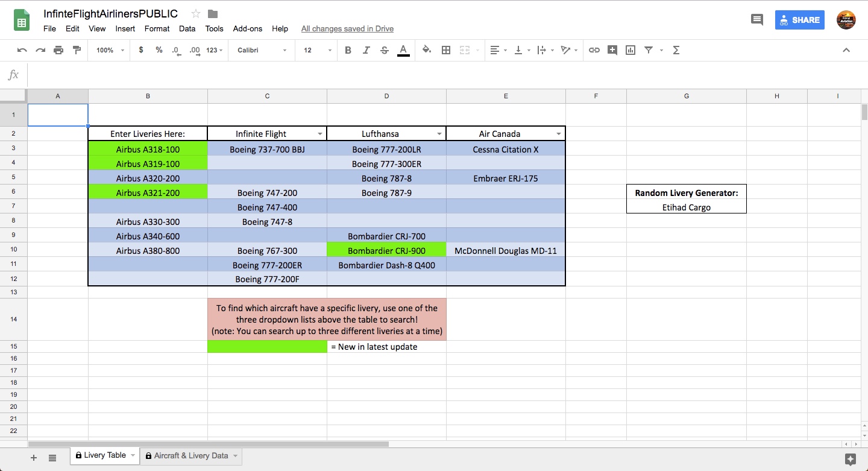Open the Edit menu
868x471 pixels.
[72, 28]
